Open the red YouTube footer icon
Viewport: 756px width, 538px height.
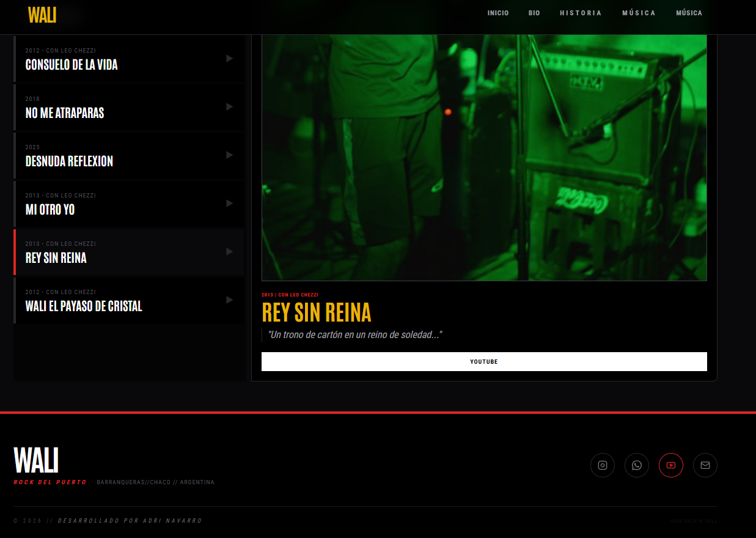pos(670,465)
